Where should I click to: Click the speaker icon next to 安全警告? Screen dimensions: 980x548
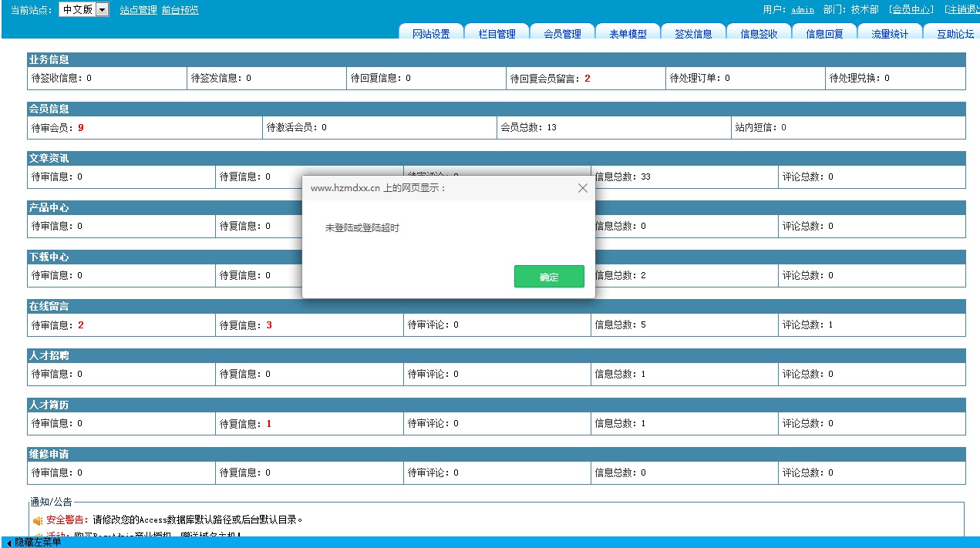pyautogui.click(x=38, y=520)
